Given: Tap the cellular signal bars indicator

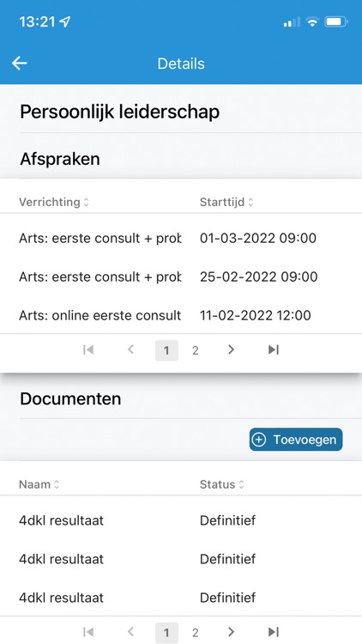Looking at the screenshot, I should 292,22.
